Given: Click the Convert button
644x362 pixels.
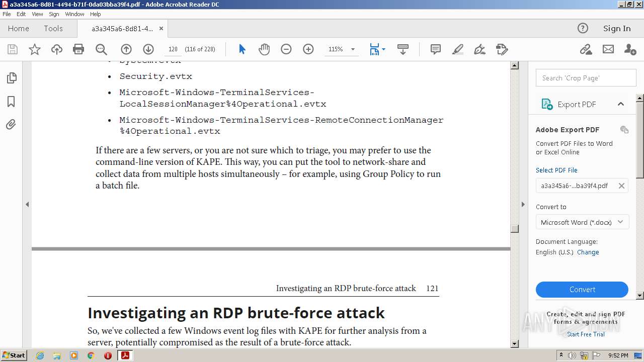Looking at the screenshot, I should pyautogui.click(x=582, y=290).
